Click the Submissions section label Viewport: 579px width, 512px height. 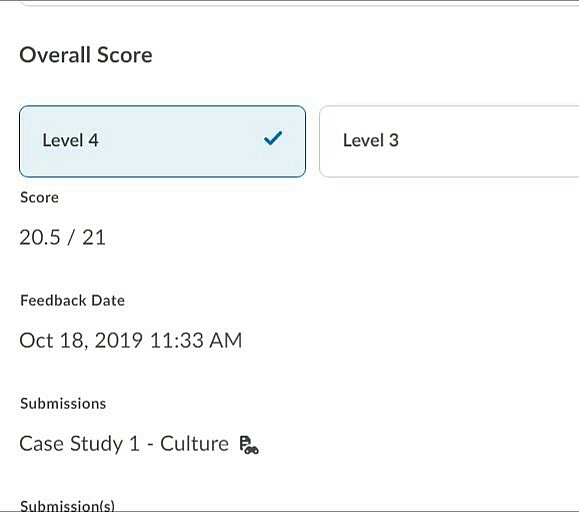tap(63, 403)
